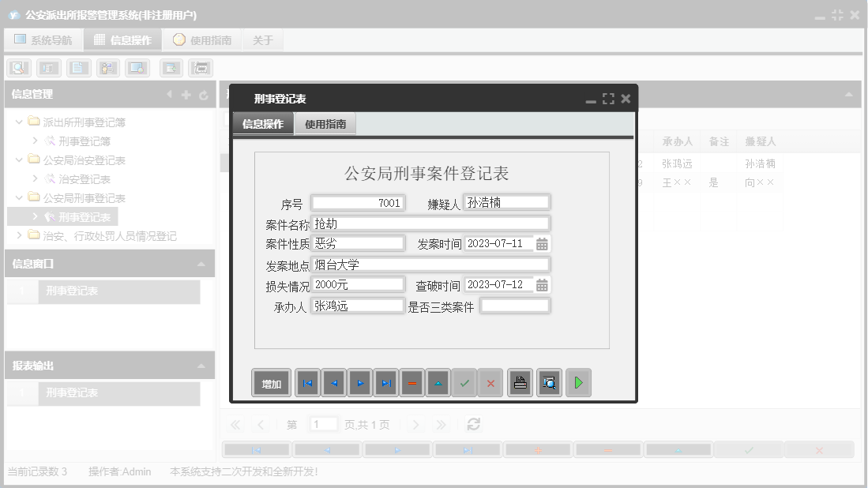The width and height of the screenshot is (868, 488).
Task: Open the 使用指南 tab in the dialog
Action: 324,124
